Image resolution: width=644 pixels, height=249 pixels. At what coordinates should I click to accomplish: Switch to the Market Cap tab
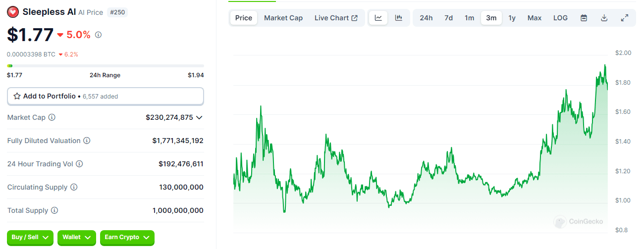click(x=283, y=18)
